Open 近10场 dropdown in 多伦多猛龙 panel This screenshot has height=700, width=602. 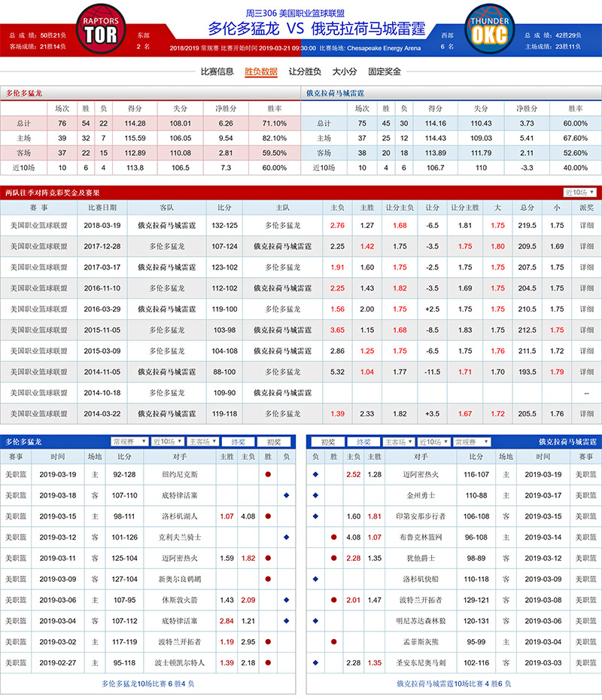point(167,442)
